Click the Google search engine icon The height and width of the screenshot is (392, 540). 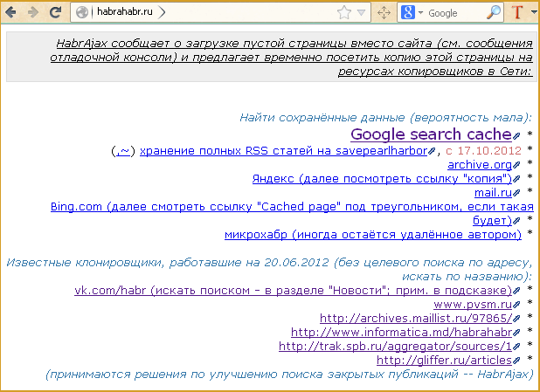(408, 13)
